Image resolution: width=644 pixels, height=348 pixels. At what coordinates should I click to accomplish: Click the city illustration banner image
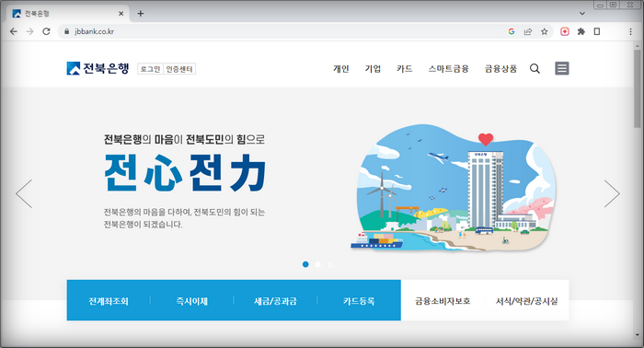(x=454, y=188)
